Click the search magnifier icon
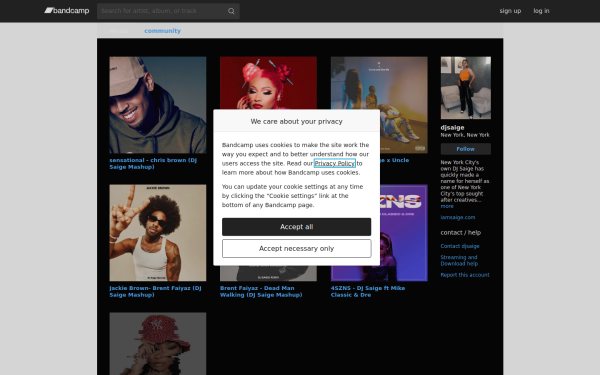Viewport: 600px width, 375px height. 231,11
